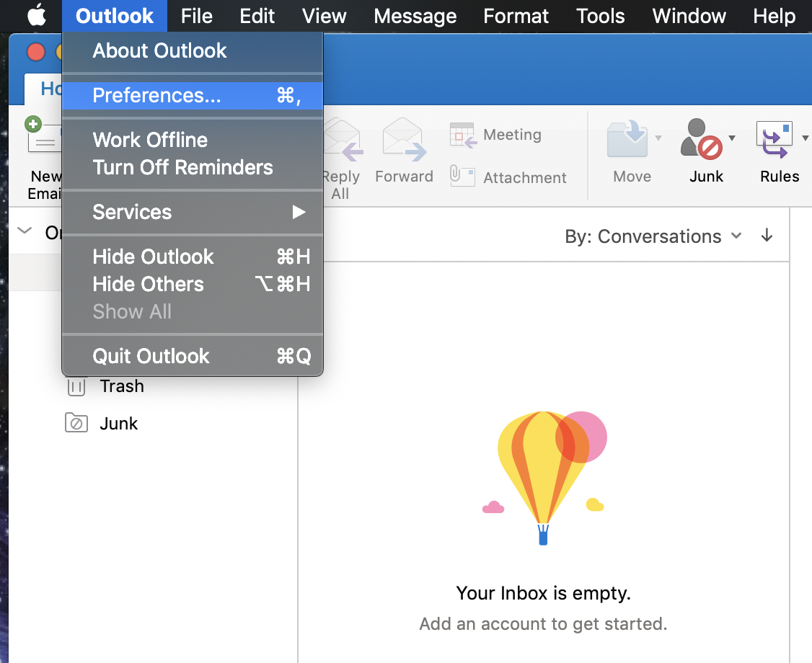The width and height of the screenshot is (812, 663).
Task: Open the Trash folder
Action: 121,386
